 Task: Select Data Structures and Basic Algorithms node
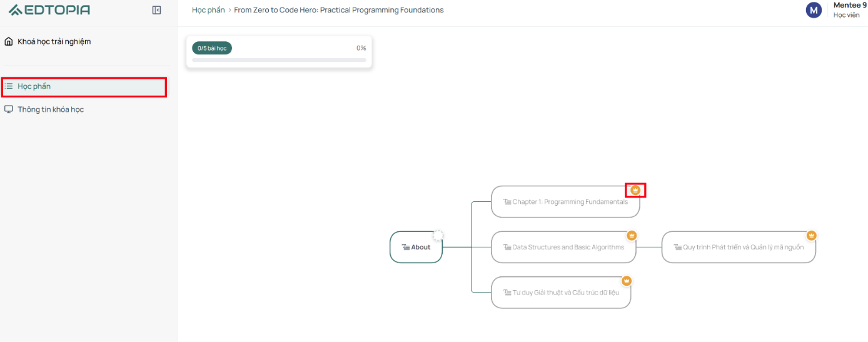pyautogui.click(x=563, y=247)
